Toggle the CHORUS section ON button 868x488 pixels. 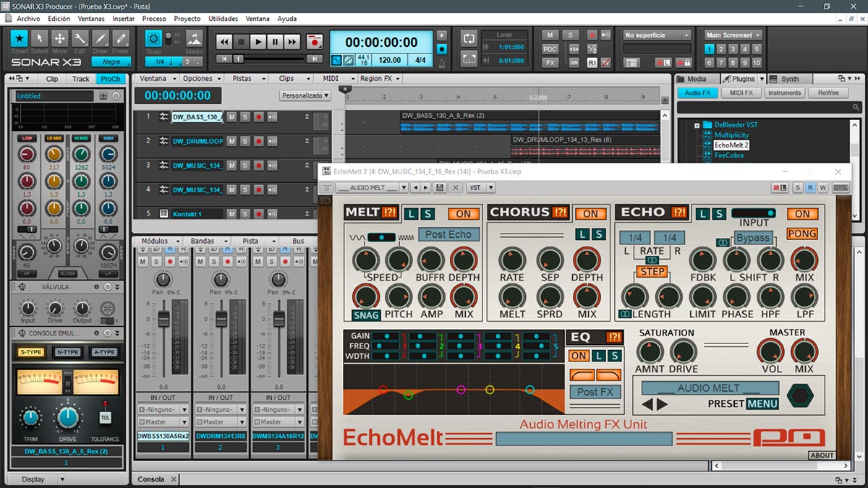pyautogui.click(x=591, y=213)
